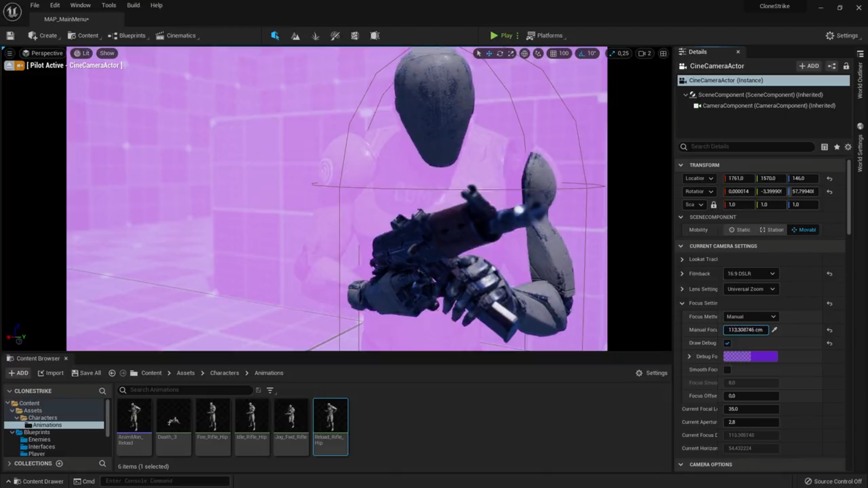Click the eyedropper next to Manual Focus
868x488 pixels.
pos(774,330)
